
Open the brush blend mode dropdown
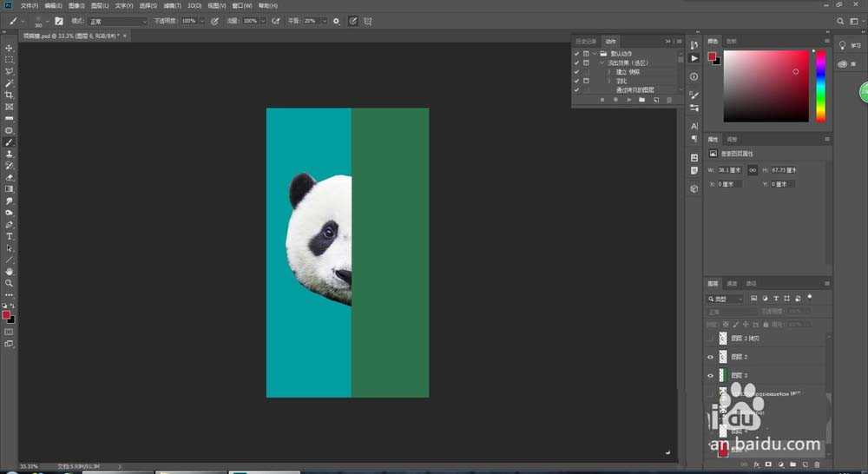119,21
